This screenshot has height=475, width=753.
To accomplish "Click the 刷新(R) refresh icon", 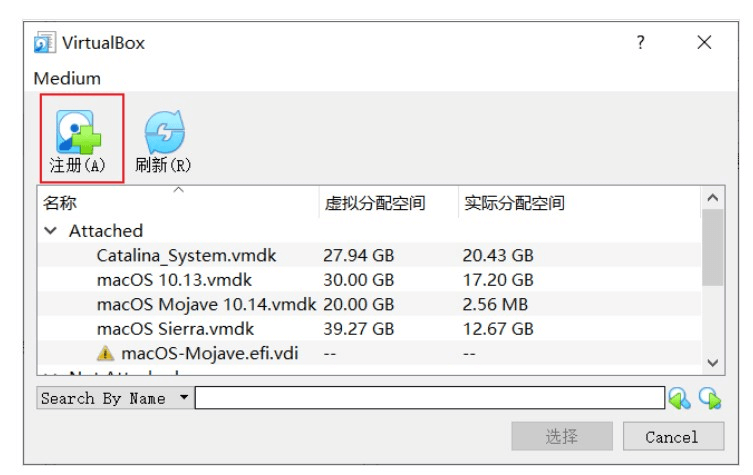I will (x=164, y=132).
